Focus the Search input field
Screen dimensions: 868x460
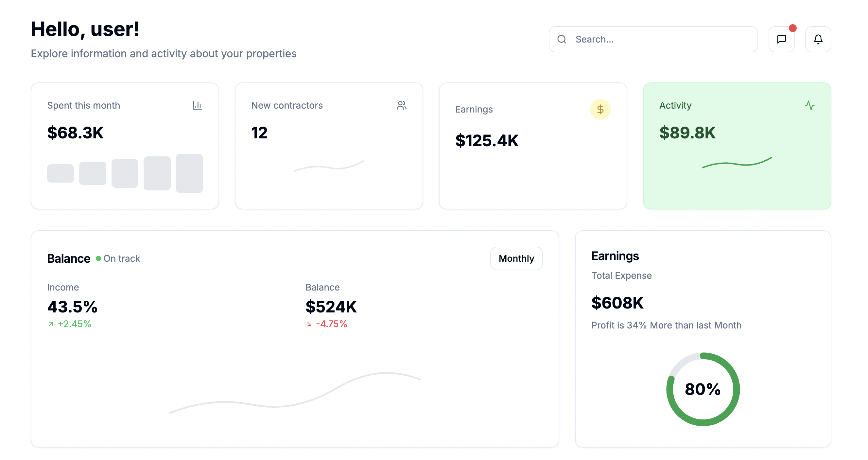[x=653, y=39]
